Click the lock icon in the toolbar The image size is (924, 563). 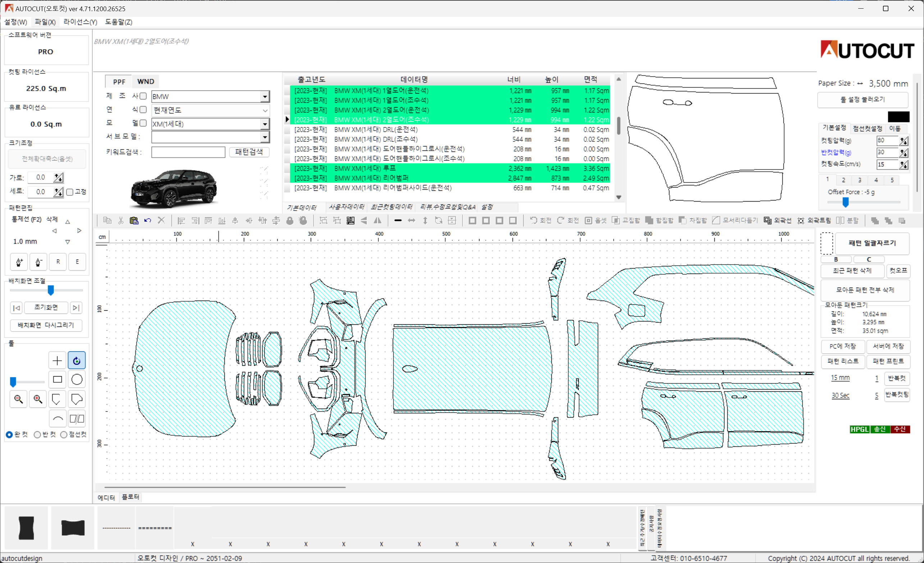[290, 221]
